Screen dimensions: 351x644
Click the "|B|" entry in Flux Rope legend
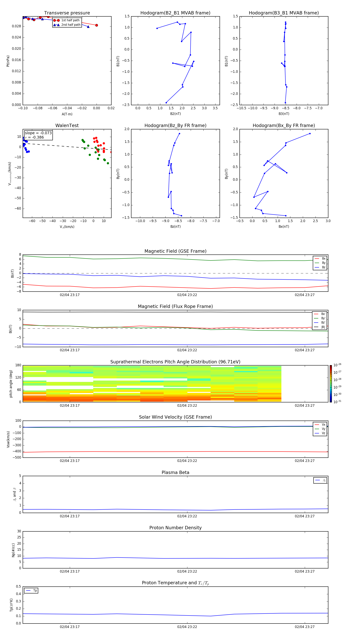320,327
